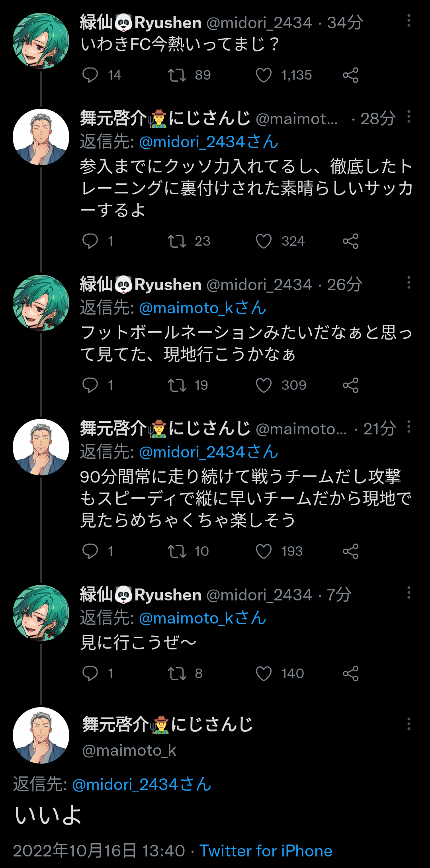Open @maimoto_k mention in 26分 reply
Viewport: 430px width, 868px height.
pyautogui.click(x=203, y=308)
